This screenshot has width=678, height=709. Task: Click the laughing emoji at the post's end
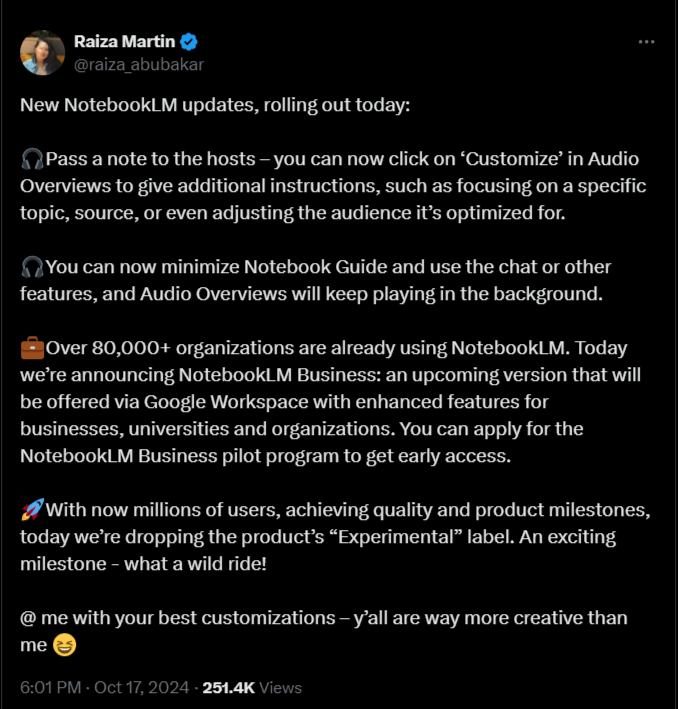[x=64, y=645]
